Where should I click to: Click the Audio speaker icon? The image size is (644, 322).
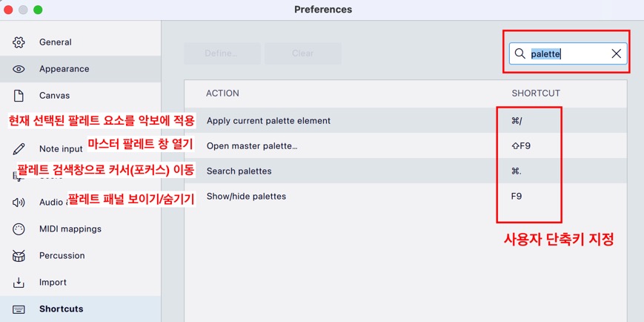(x=19, y=203)
